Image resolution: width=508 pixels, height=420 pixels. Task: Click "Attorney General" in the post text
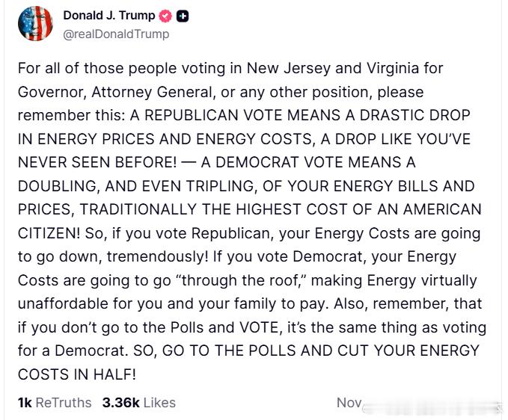click(x=151, y=92)
